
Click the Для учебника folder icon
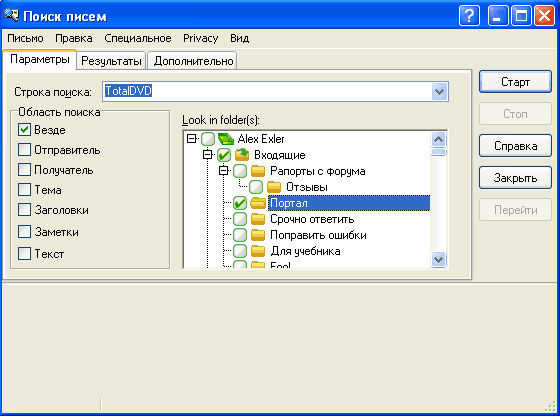coord(258,251)
